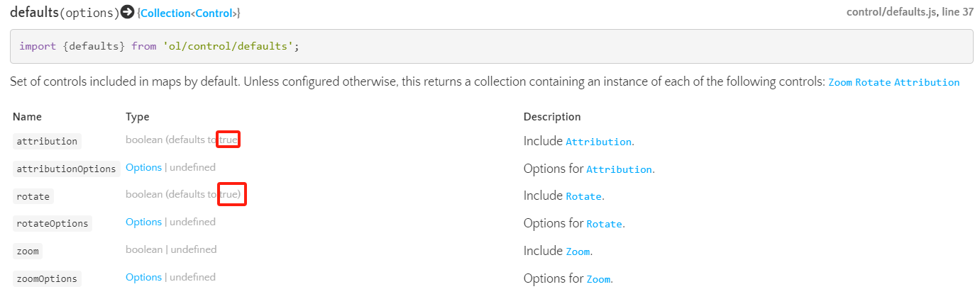
Task: Click the rotateOptions parameter name
Action: pyautogui.click(x=53, y=223)
